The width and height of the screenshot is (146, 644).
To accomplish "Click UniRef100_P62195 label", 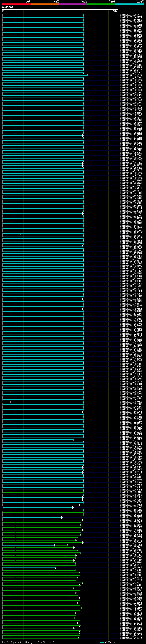I will 131,113.
